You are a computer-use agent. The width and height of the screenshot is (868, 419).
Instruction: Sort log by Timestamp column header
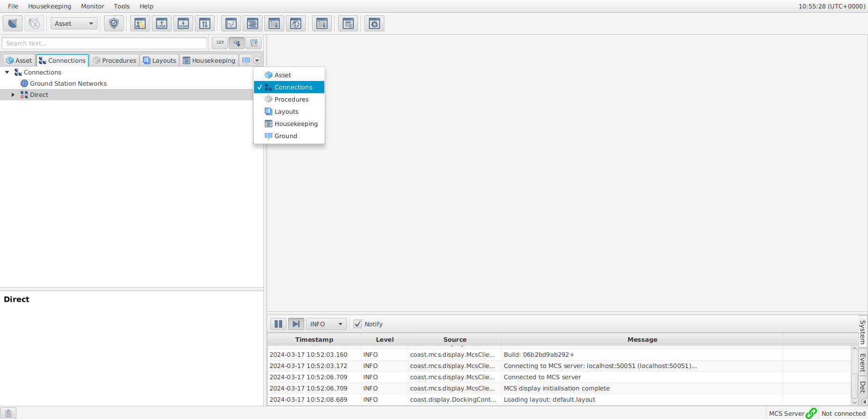coord(314,339)
